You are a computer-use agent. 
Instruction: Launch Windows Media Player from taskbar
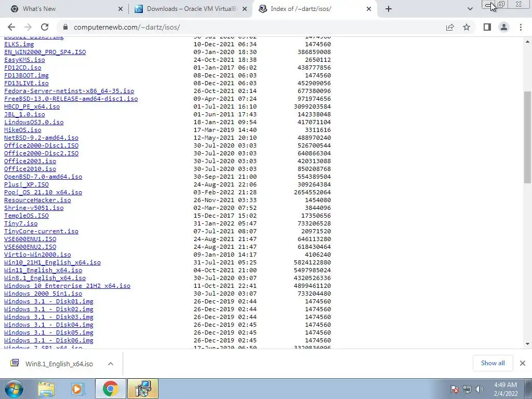78,389
